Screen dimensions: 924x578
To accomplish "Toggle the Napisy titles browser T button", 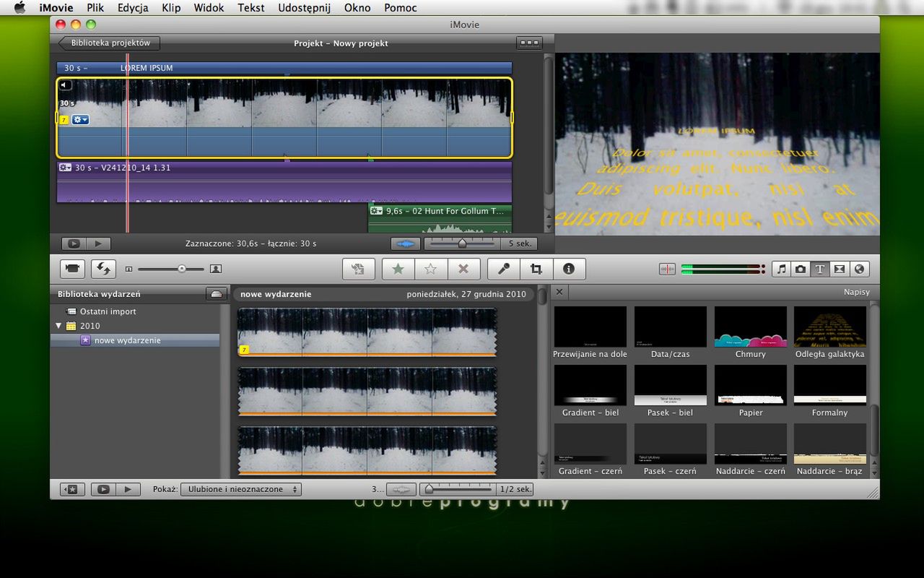I will [819, 269].
